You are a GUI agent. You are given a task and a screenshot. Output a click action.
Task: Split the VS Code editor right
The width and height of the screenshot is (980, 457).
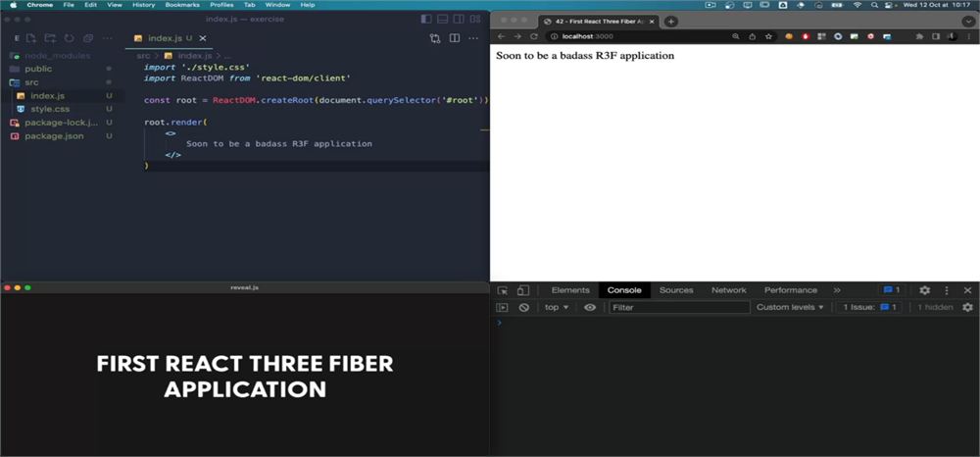point(455,38)
